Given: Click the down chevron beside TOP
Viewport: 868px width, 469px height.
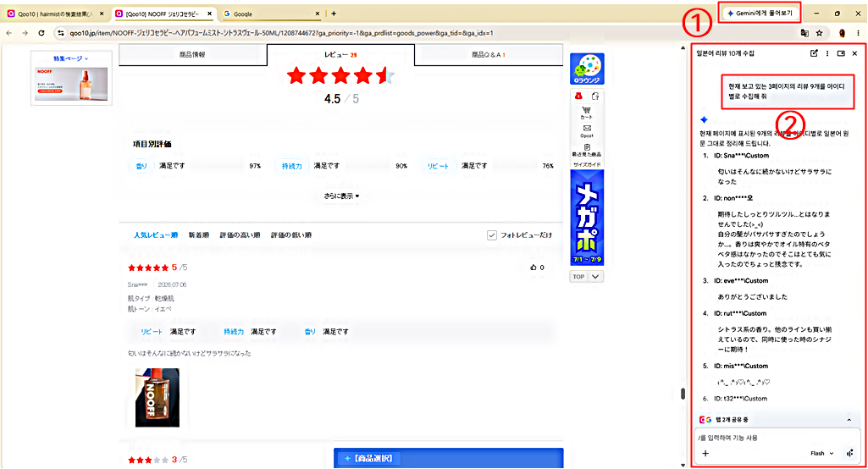Looking at the screenshot, I should point(595,277).
